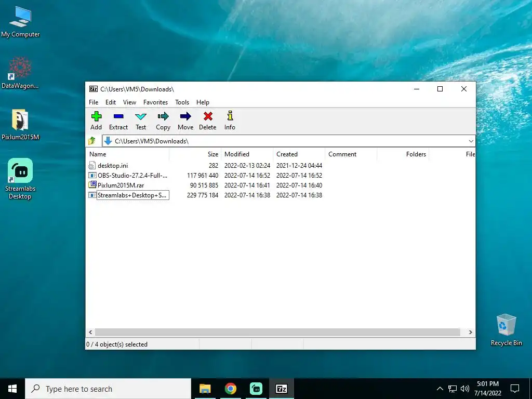Screen dimensions: 532x399
Task: Click created date 2022-07-14 16:40
Action: (299, 185)
